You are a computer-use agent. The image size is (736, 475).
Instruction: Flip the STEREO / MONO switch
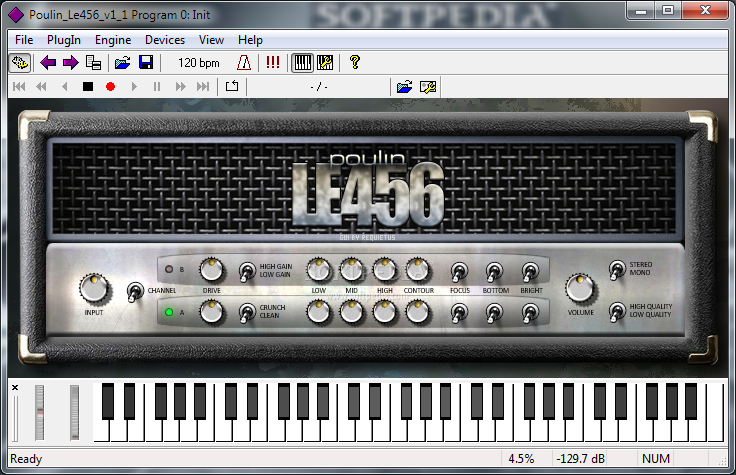click(x=617, y=269)
